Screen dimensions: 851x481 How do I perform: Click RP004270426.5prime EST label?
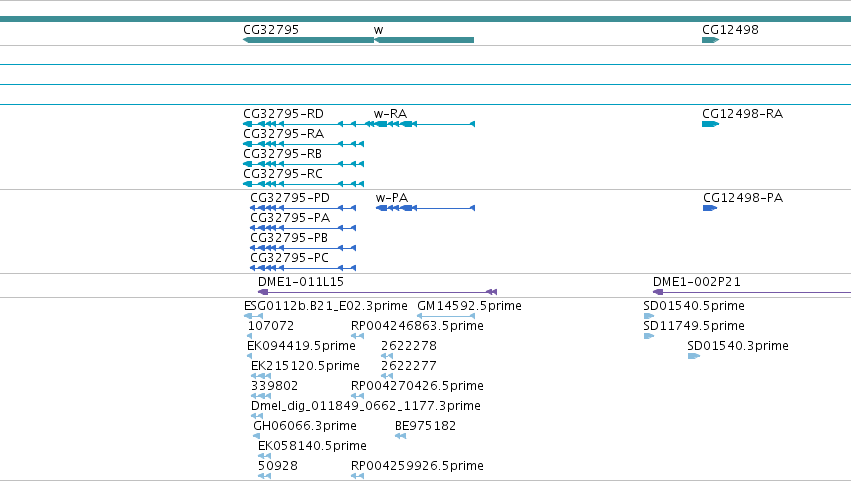point(417,387)
